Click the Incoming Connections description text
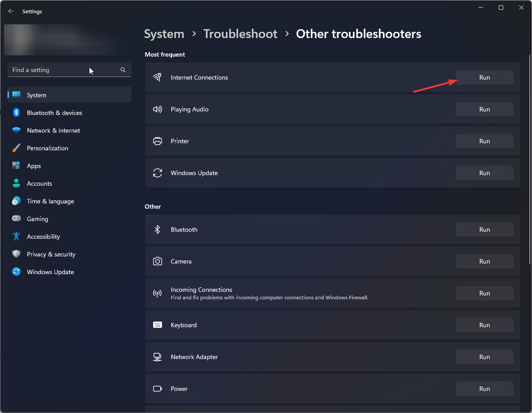Screen dimensions: 532x413 [270, 298]
